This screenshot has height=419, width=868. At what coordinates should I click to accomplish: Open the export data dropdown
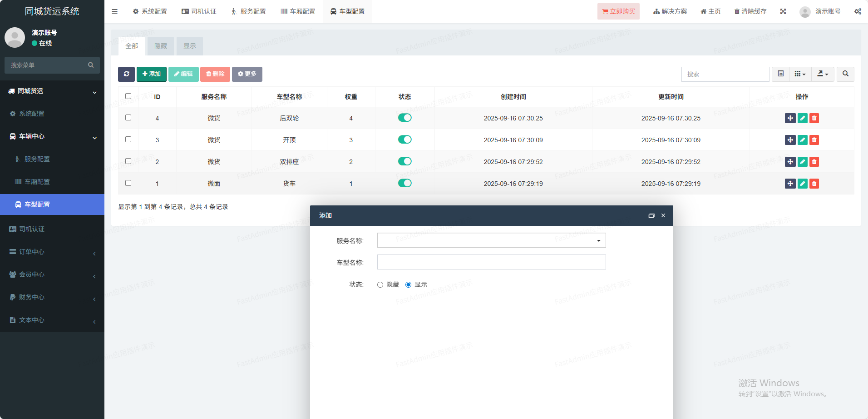tap(823, 74)
